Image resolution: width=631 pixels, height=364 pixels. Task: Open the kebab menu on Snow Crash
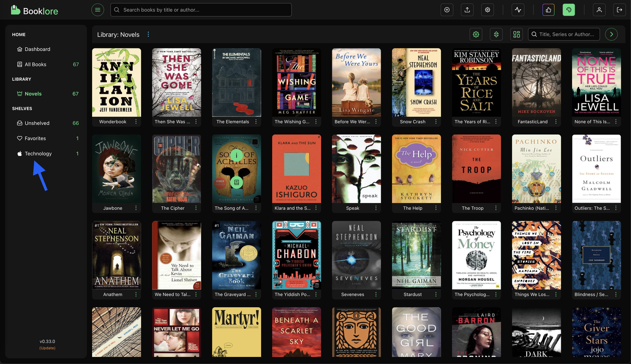point(435,121)
